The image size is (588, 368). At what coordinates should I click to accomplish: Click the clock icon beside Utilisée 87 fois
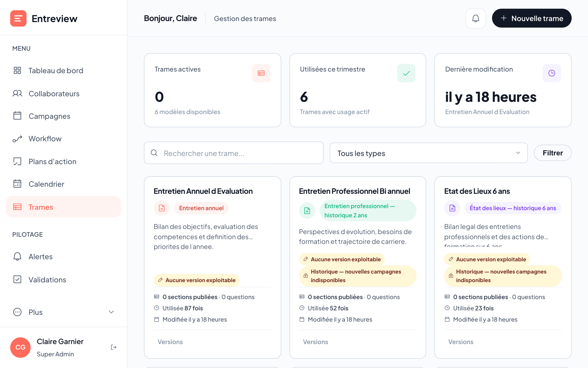click(156, 308)
